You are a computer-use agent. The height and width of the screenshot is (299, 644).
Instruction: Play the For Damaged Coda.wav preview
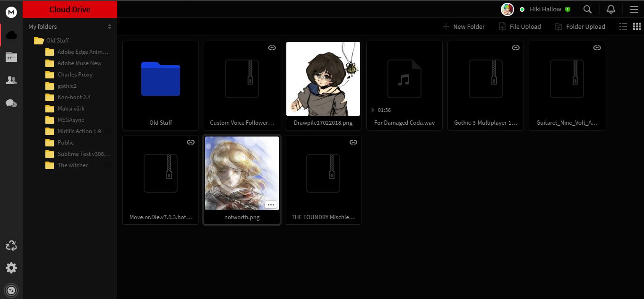373,110
